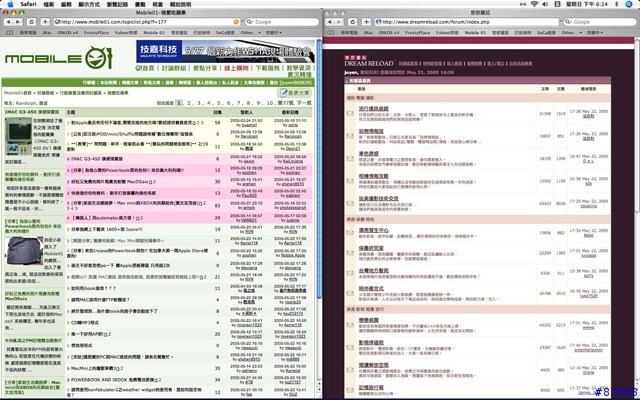Expand Other... bookmarks folder in Mobile01 window
The height and width of the screenshot is (400, 640).
pos(249,33)
